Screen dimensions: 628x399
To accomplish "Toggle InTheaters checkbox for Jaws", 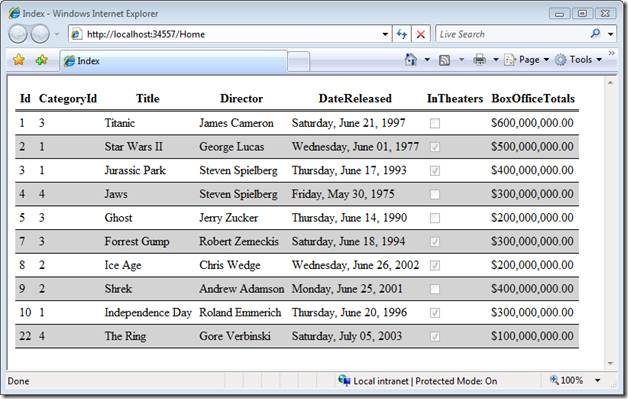I will coord(435,194).
